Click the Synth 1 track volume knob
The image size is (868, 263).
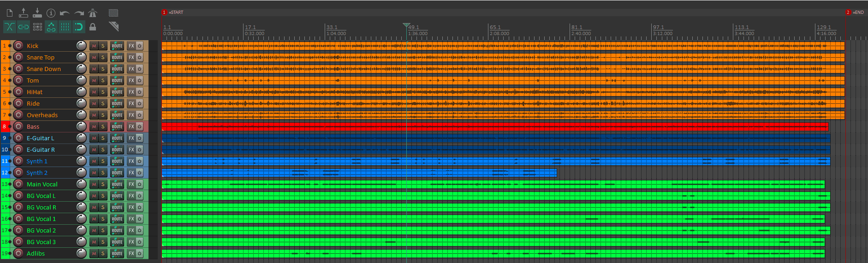click(x=81, y=161)
